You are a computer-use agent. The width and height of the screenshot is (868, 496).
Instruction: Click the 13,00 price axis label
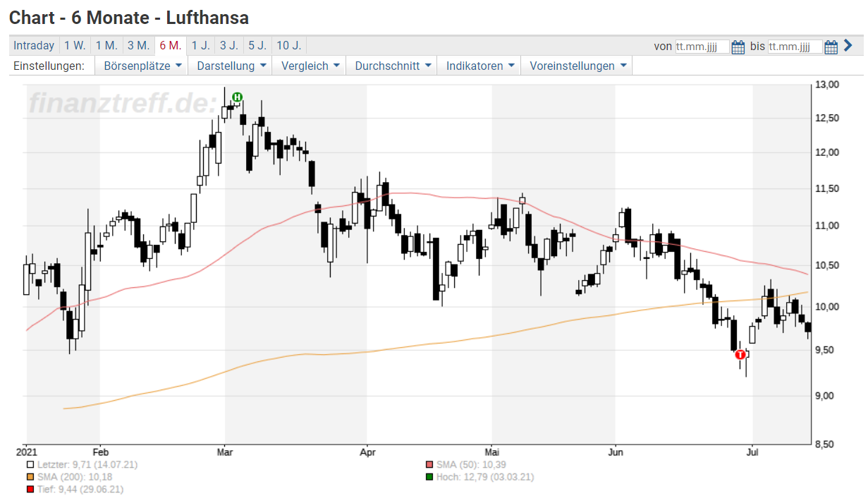click(828, 85)
